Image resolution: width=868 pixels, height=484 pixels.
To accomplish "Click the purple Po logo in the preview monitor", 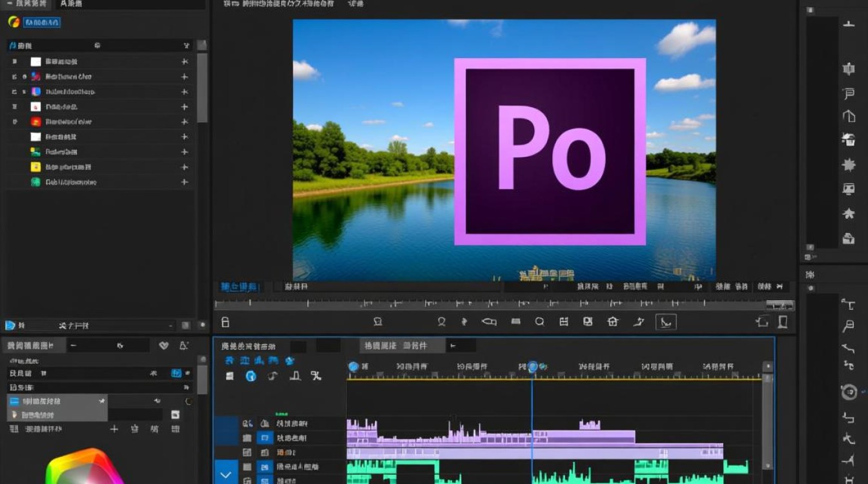I will [550, 152].
